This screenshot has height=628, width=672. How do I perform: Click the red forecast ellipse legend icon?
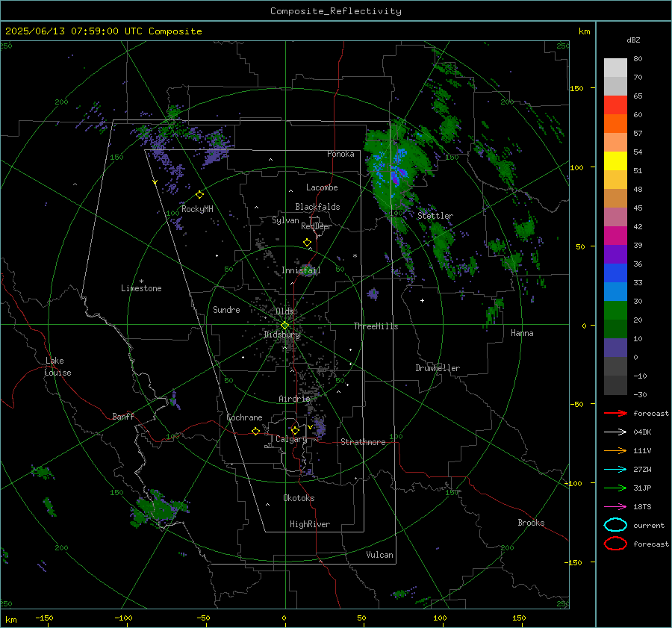[615, 544]
